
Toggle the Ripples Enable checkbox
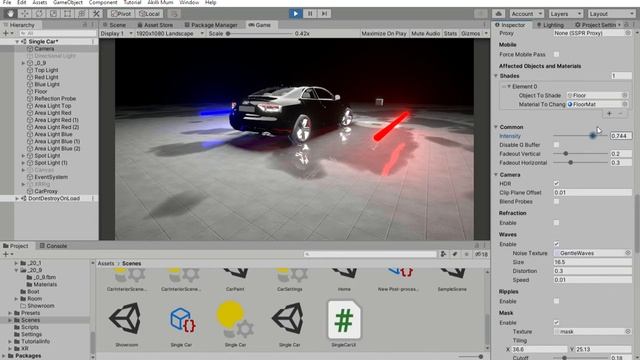coord(556,301)
